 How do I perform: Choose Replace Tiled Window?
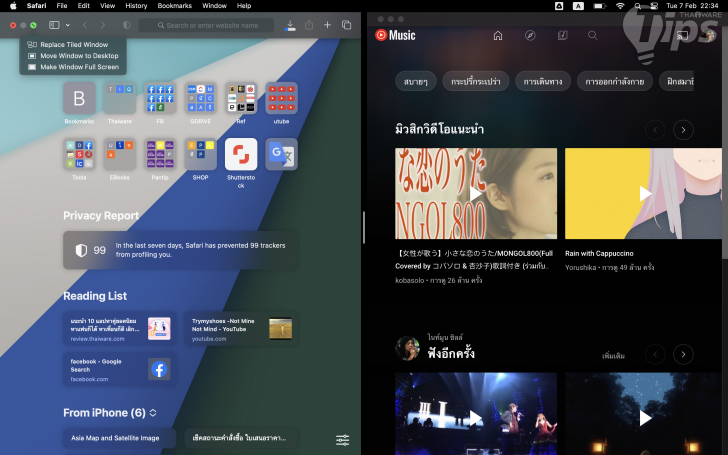coord(73,45)
